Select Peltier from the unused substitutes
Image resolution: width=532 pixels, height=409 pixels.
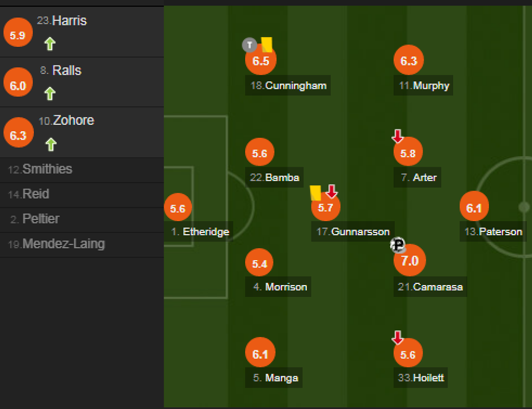tap(41, 219)
